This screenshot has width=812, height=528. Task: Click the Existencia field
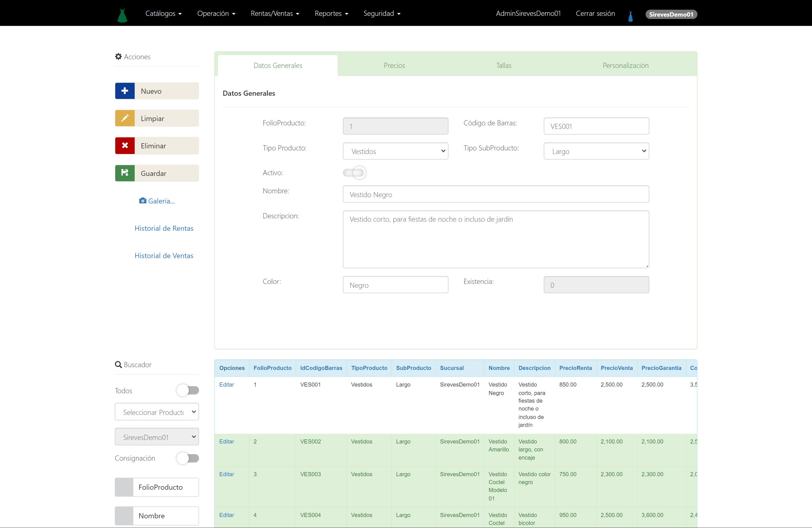coord(596,285)
